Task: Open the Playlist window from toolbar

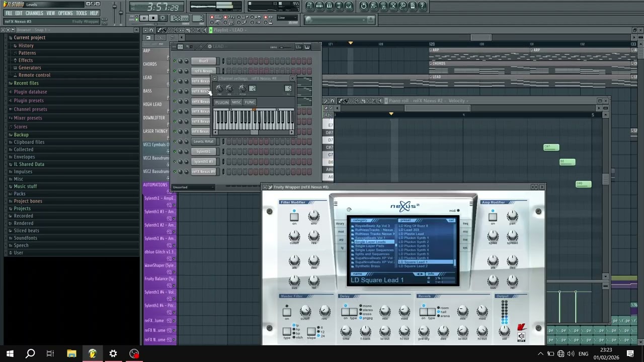Action: tap(309, 6)
